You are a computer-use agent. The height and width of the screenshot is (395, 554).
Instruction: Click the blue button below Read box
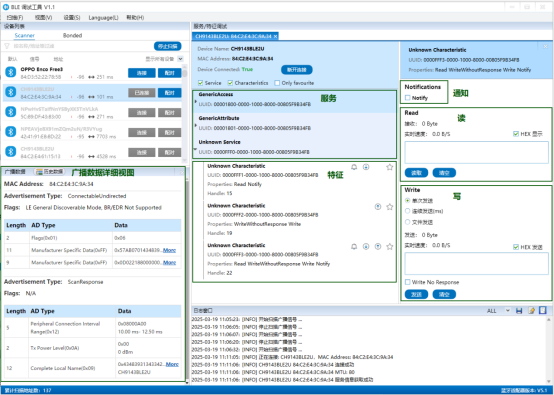416,173
